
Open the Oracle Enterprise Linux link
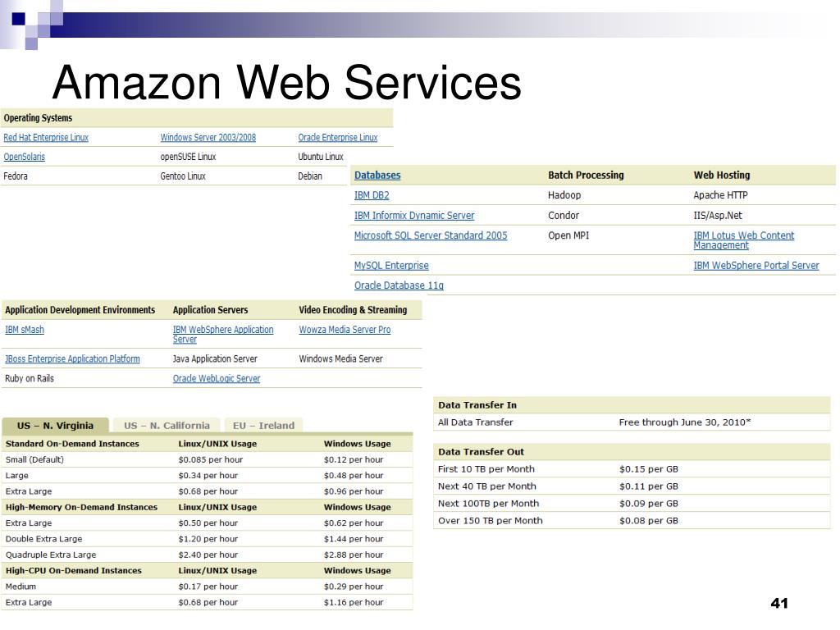337,138
